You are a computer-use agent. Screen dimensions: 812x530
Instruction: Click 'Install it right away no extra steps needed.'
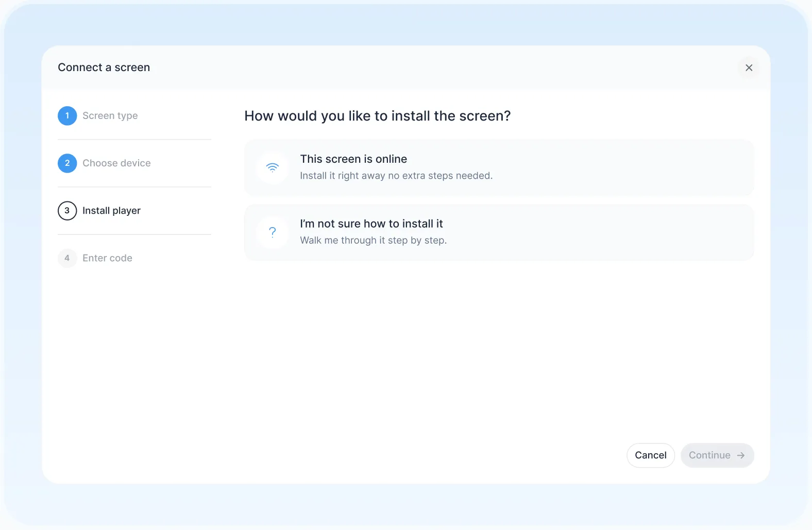coord(396,176)
